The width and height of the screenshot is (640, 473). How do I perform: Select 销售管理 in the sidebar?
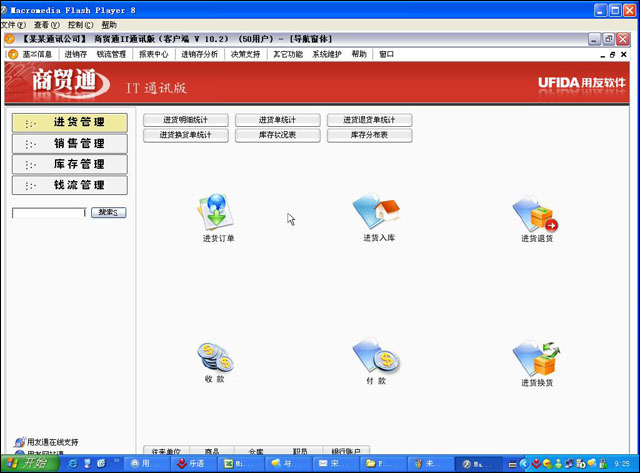click(x=70, y=144)
